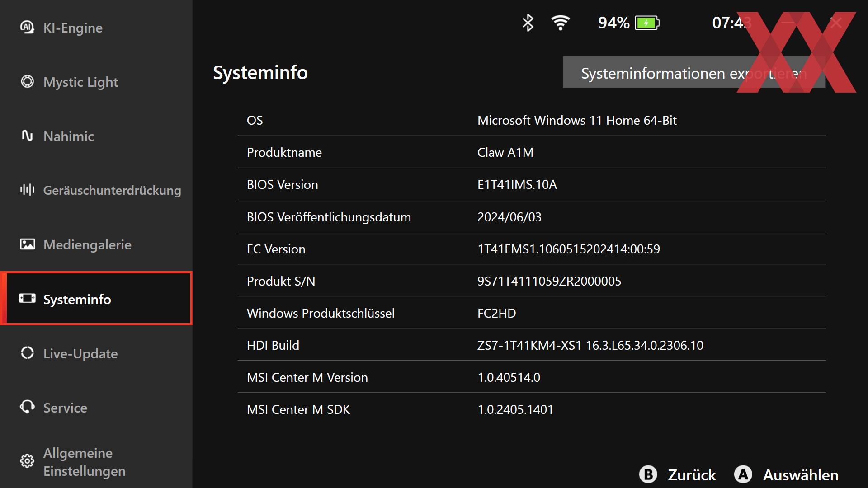The width and height of the screenshot is (868, 488).
Task: Click the OS row label
Action: 255,120
